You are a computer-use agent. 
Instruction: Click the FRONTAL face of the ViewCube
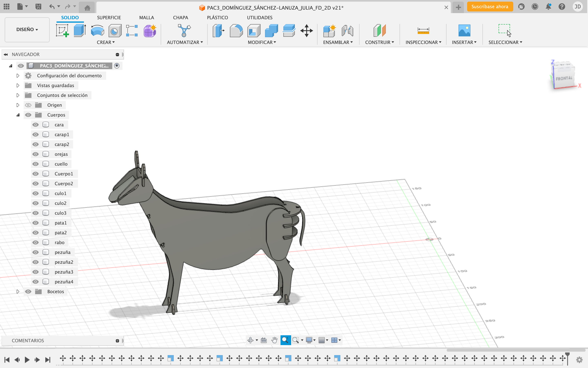pos(564,79)
